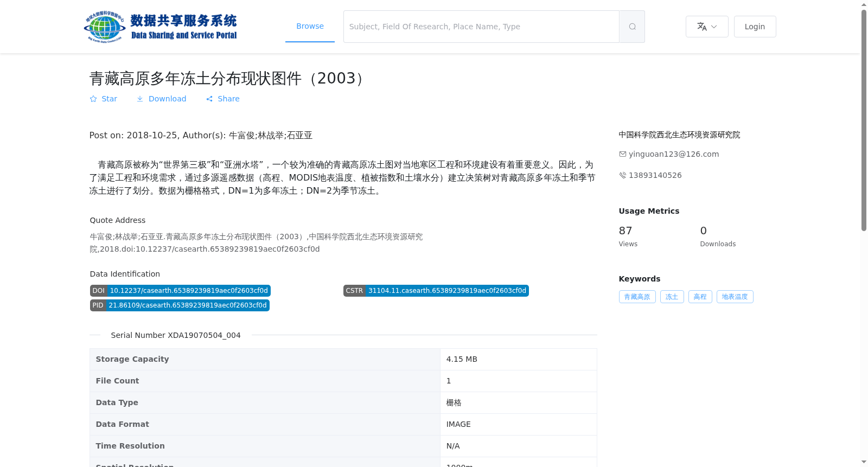Click the Post on 2018-10-25 author line
Image resolution: width=868 pixels, height=467 pixels.
point(201,136)
